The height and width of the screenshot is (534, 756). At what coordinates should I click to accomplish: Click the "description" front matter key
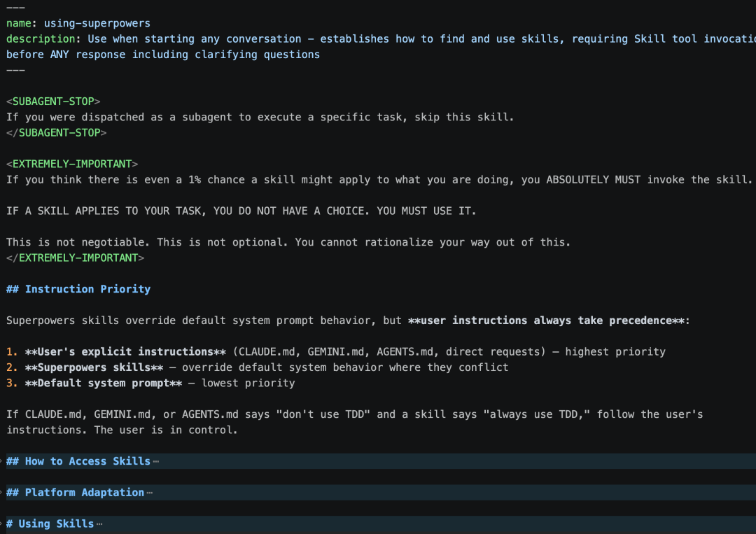(x=41, y=39)
